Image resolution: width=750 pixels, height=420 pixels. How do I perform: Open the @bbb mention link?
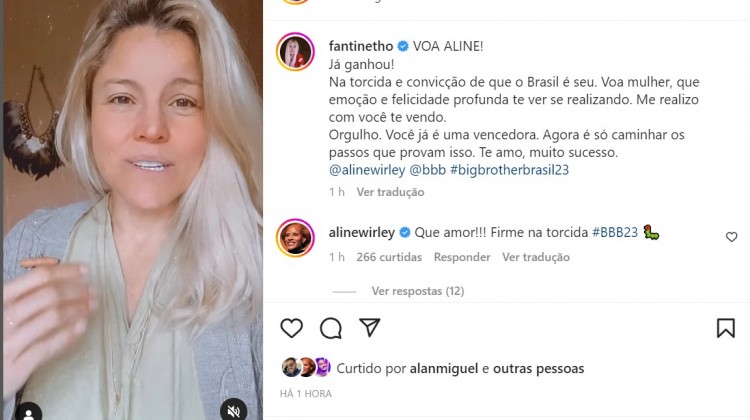coord(428,170)
